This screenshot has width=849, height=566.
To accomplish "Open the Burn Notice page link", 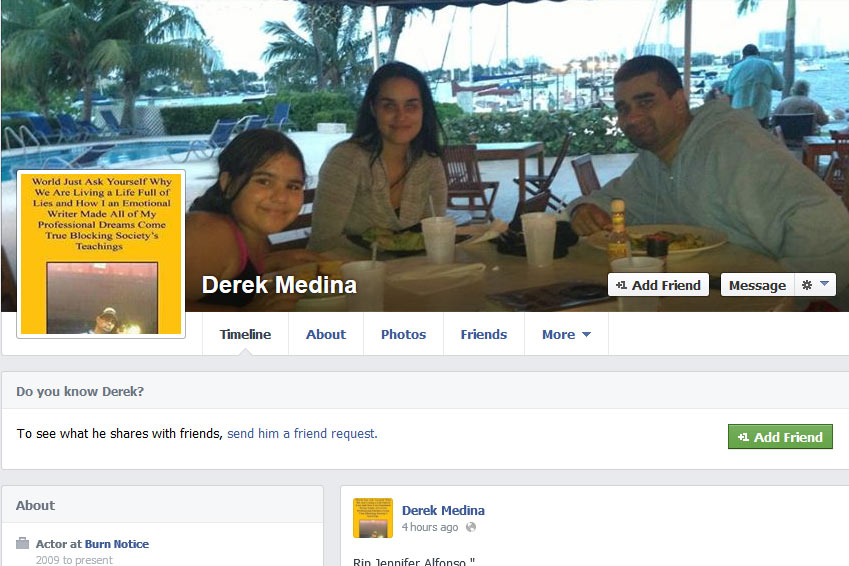I will pos(117,544).
